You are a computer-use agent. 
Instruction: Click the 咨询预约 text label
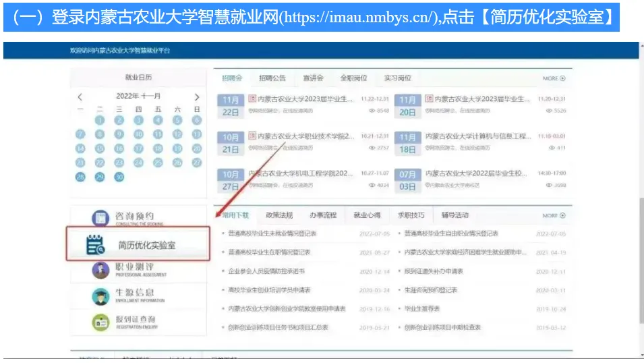(x=135, y=216)
